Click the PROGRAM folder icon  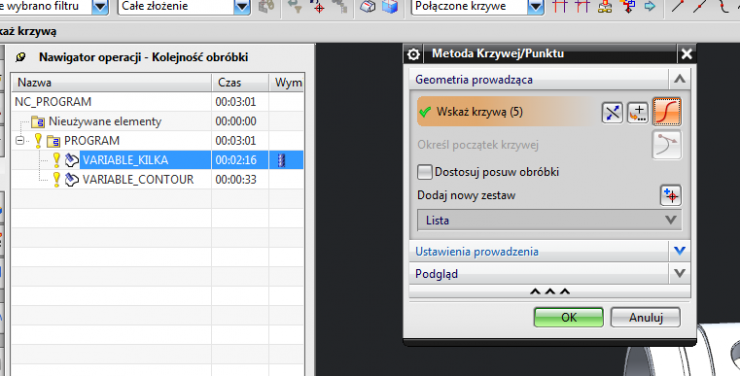point(53,141)
